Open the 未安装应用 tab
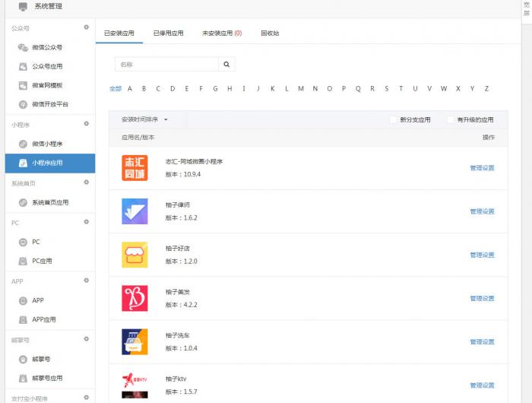Screen dimensions: 532x403 click(222, 33)
